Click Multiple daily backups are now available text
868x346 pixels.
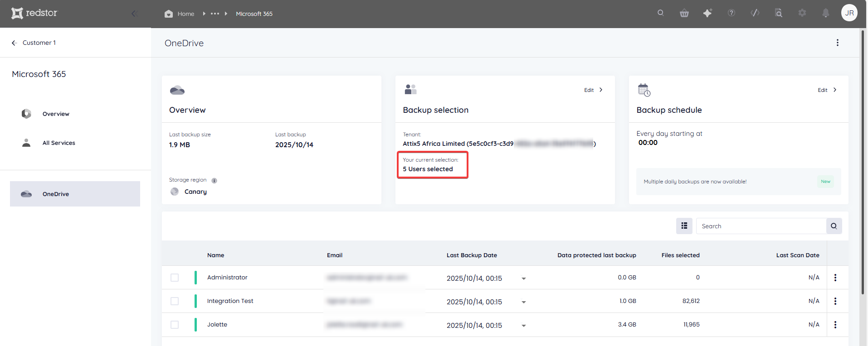pyautogui.click(x=695, y=182)
